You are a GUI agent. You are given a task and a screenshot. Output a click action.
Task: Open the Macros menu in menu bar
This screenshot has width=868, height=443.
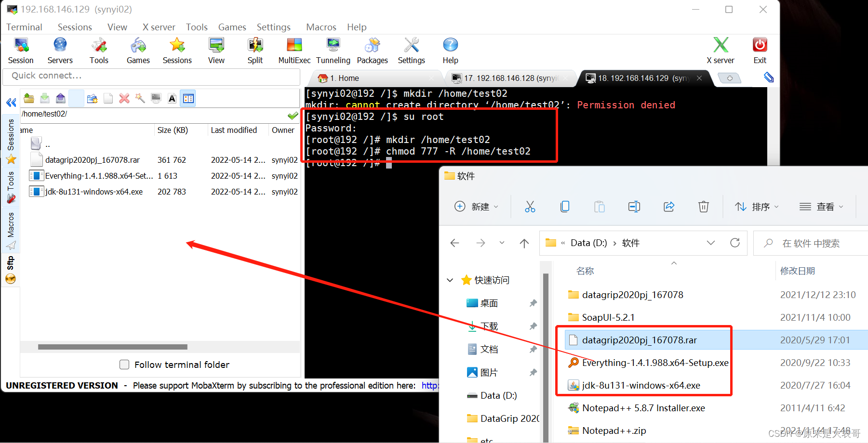pyautogui.click(x=321, y=27)
